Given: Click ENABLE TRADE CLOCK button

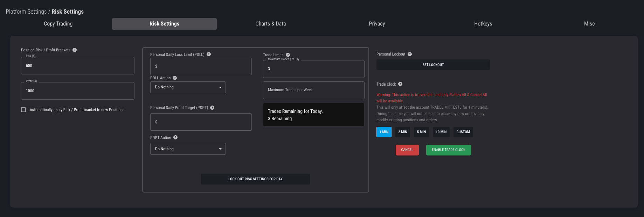Looking at the screenshot, I should click(x=448, y=150).
